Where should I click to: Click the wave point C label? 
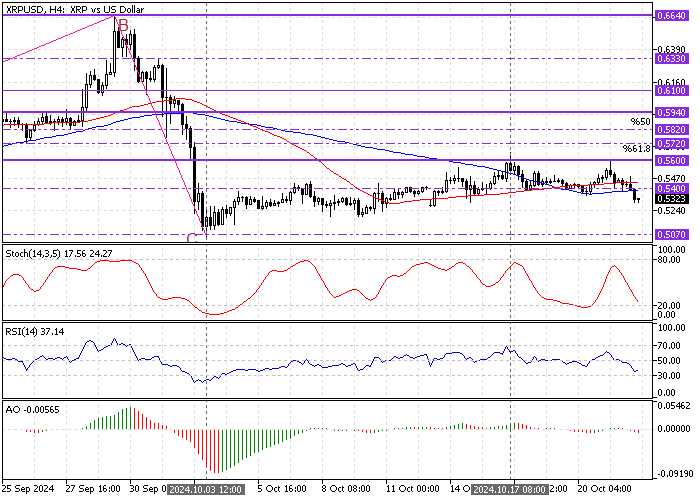(x=192, y=238)
